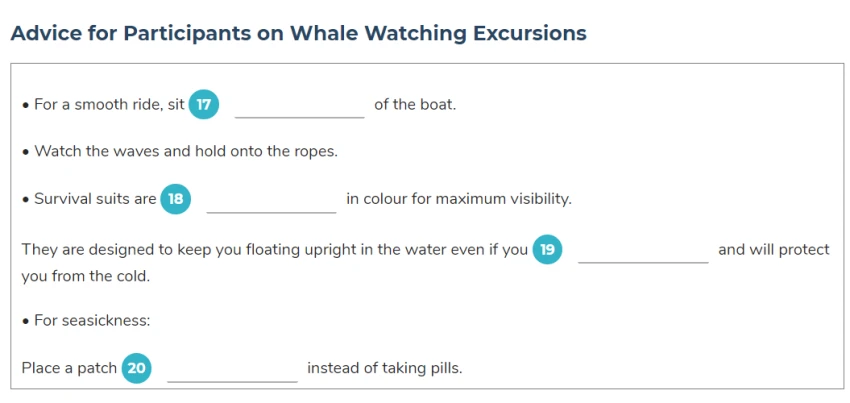Focus the answer blank after 'even if you'
The height and width of the screenshot is (403, 850).
(x=643, y=252)
